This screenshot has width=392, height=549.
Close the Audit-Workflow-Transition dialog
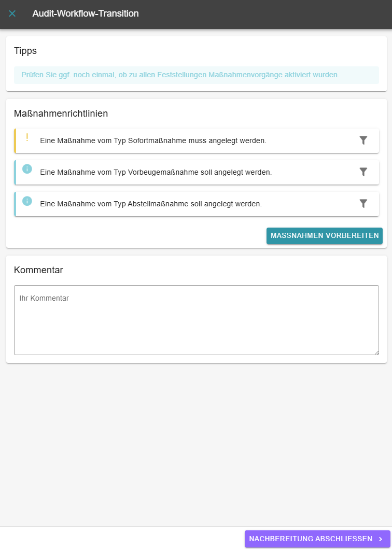point(12,13)
